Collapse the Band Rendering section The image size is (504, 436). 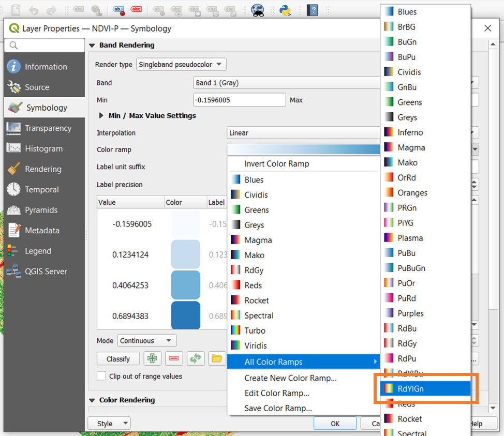point(92,46)
